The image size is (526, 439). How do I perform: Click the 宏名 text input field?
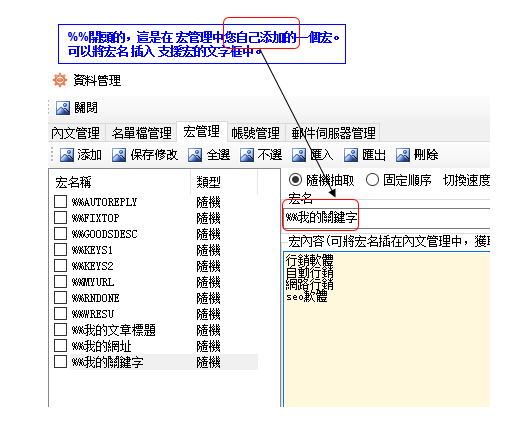[x=386, y=218]
